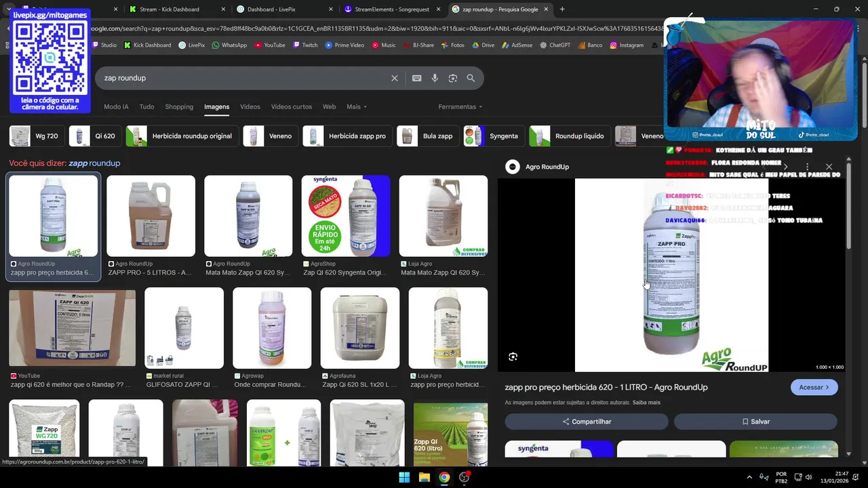Open the Saiba mais copyright link
Viewport: 868px width, 488px height.
point(646,403)
